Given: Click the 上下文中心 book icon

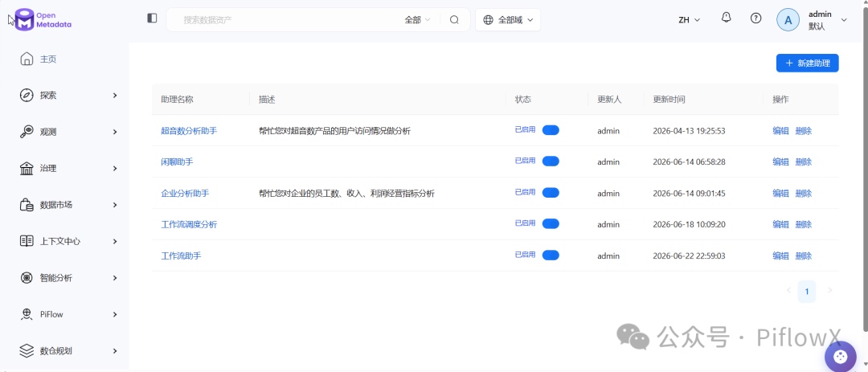Looking at the screenshot, I should click(27, 241).
